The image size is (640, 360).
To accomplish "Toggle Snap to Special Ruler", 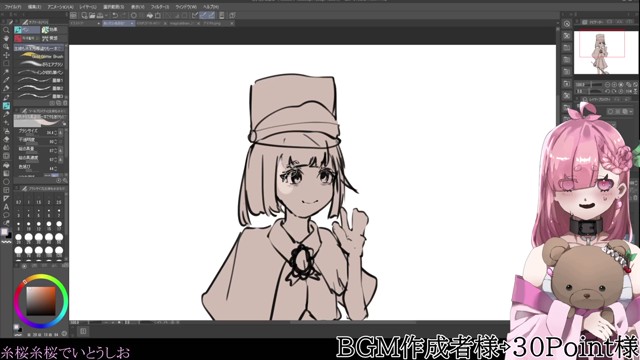I will pos(203,16).
